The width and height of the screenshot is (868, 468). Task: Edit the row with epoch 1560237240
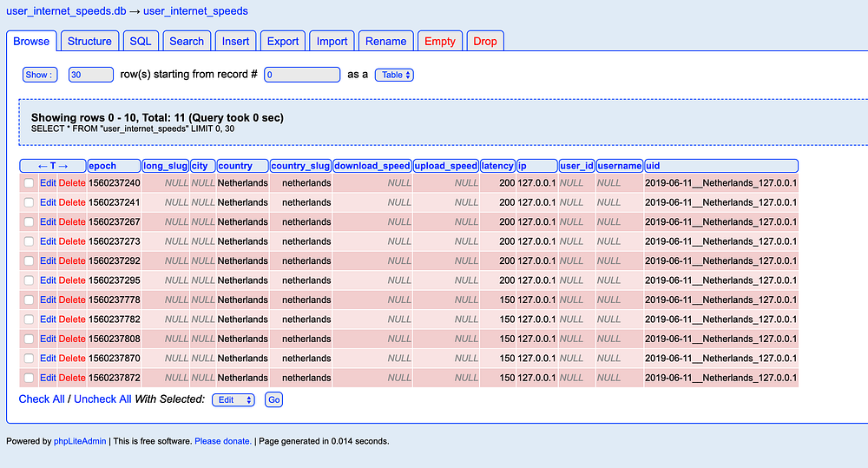[48, 182]
